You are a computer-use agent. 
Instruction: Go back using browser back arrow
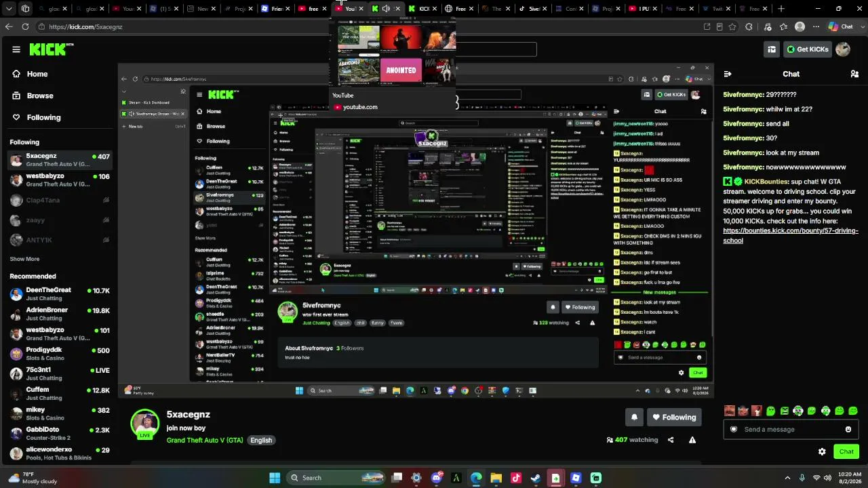[9, 26]
